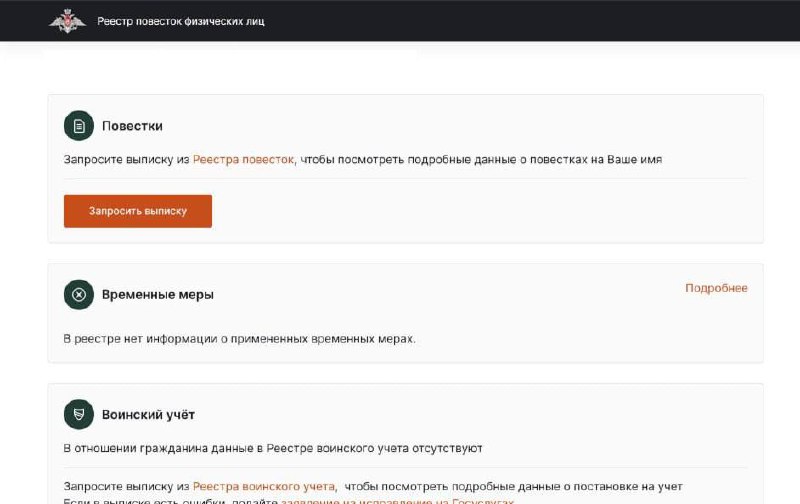Viewport: 800px width, 504px height.
Task: Click the Повестки document icon
Action: (79, 125)
